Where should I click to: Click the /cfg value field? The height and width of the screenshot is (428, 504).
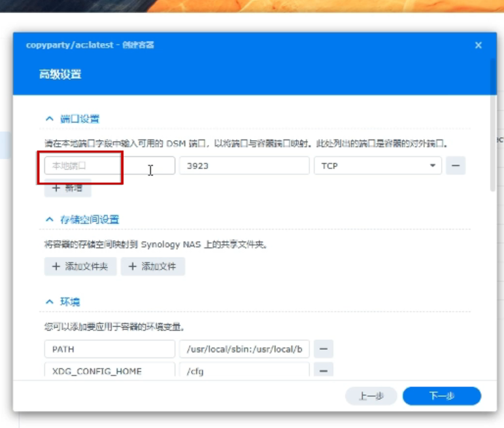(x=244, y=370)
